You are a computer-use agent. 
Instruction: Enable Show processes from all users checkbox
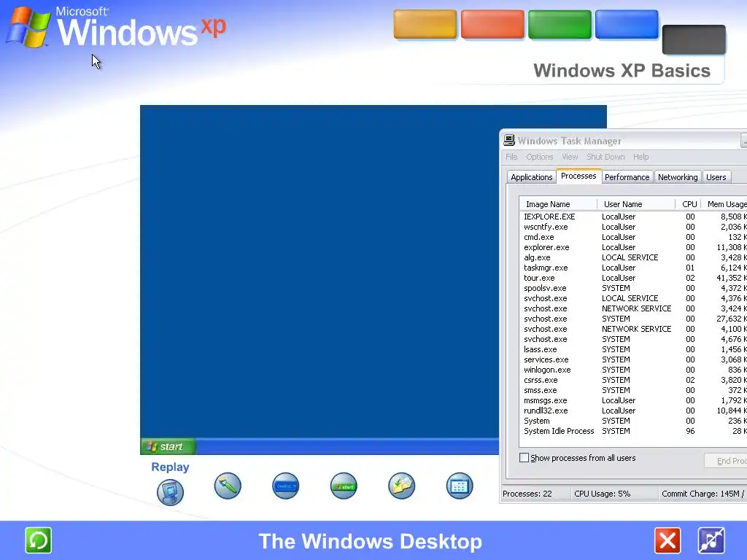[x=524, y=458]
